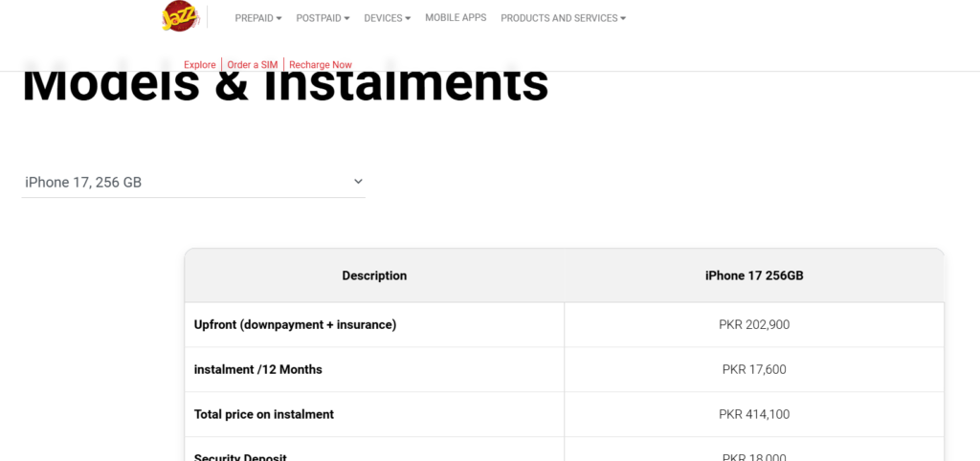
Task: Click the PKR 414,100 total price value
Action: click(x=754, y=414)
